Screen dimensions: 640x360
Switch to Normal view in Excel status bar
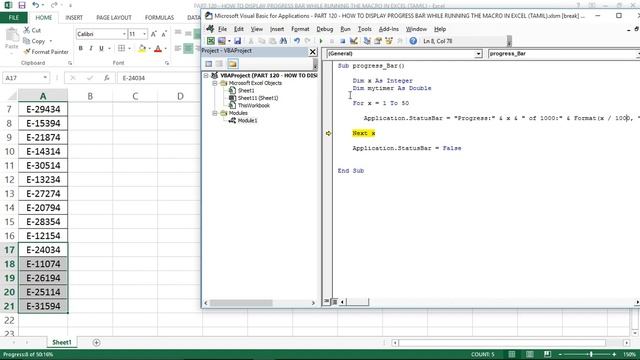[x=511, y=354]
